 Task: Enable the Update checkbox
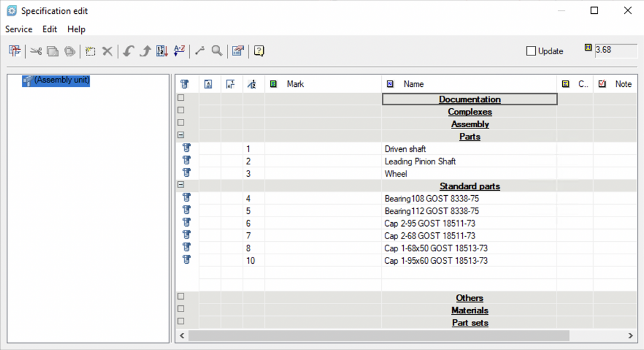tap(531, 51)
